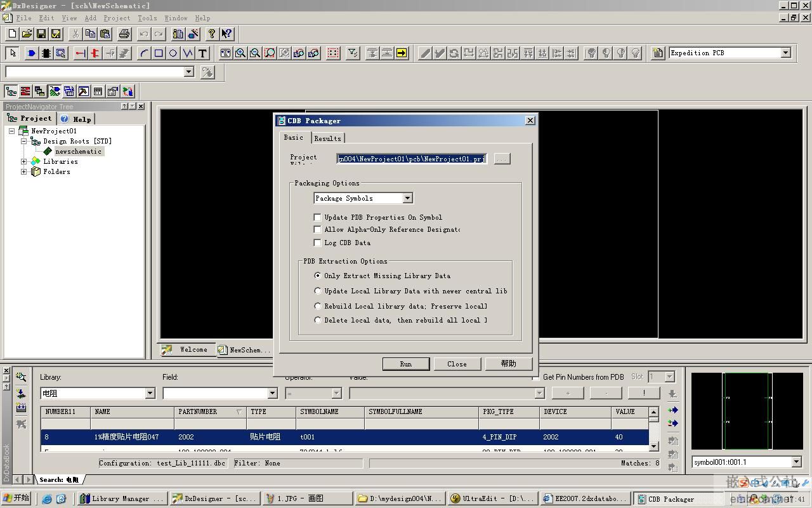This screenshot has height=508, width=812.
Task: Click the What's This help pointer icon
Action: coord(226,34)
